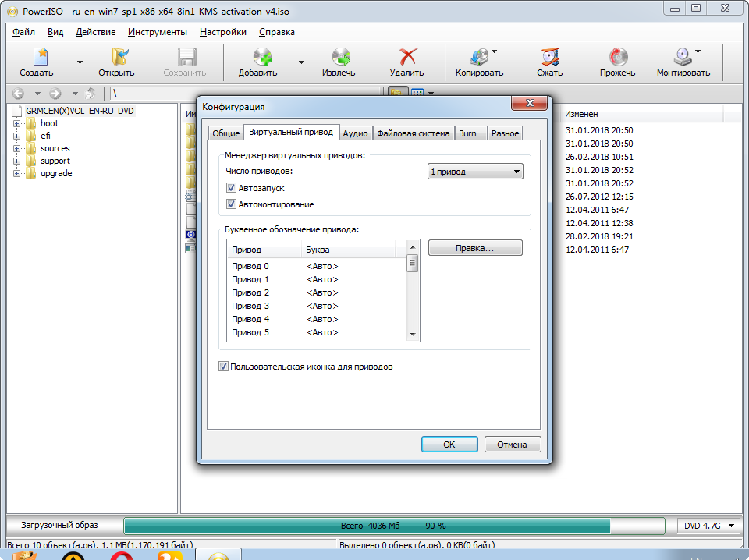Open the Число приводов dropdown

click(x=475, y=172)
